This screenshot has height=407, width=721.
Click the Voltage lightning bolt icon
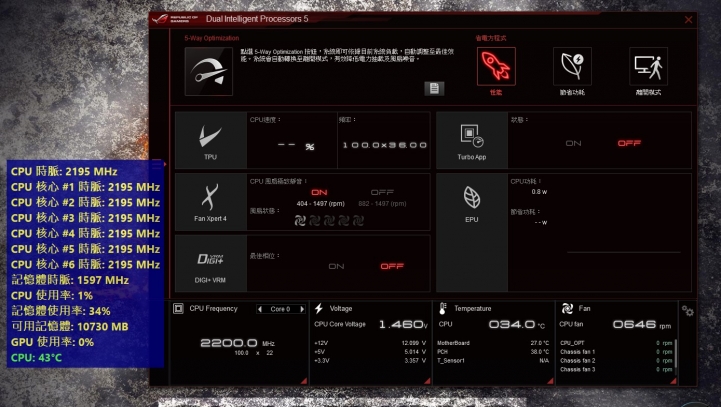click(319, 309)
